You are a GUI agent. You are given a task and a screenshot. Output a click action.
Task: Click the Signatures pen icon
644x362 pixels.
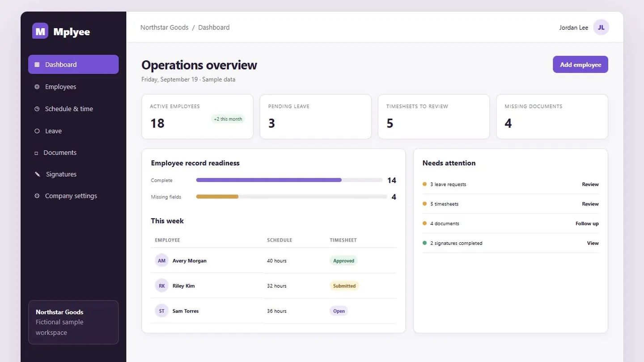coord(38,174)
